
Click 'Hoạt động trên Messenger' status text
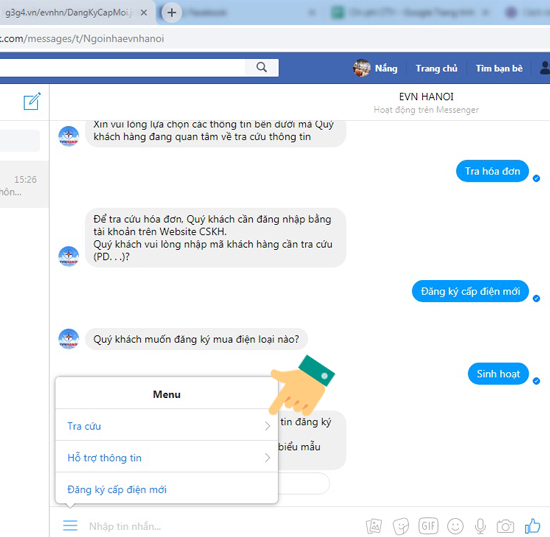[426, 110]
